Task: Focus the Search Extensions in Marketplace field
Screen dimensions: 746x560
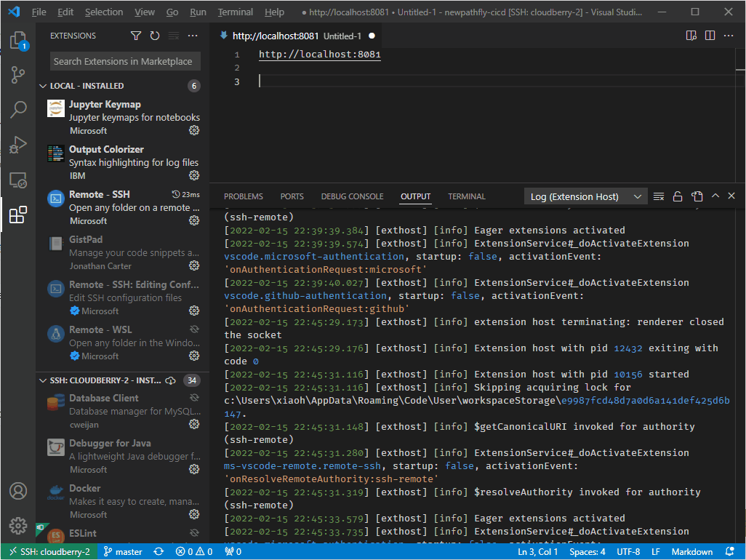Action: [125, 61]
